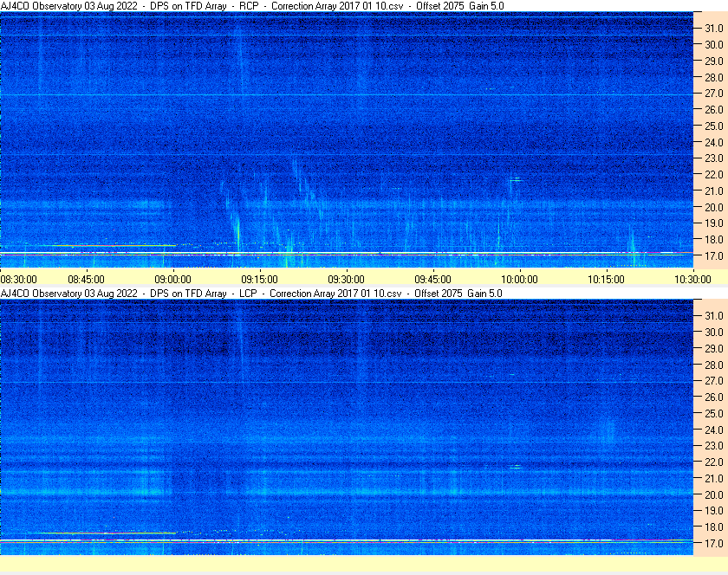Viewport: 728px width, 575px height.
Task: Click the 23.0 frequency label on LCP plot
Action: point(714,446)
